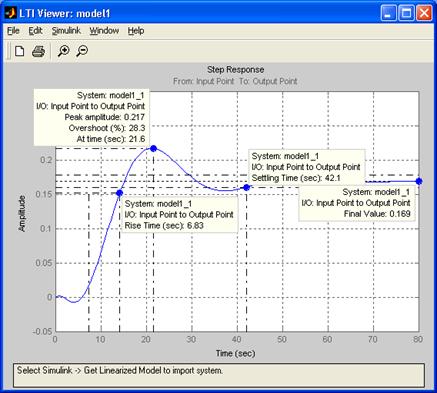
Task: Open the Simulink menu
Action: (x=66, y=31)
